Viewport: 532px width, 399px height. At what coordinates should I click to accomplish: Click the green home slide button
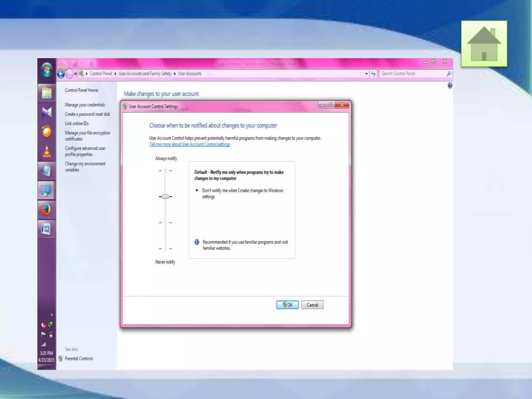[x=484, y=44]
